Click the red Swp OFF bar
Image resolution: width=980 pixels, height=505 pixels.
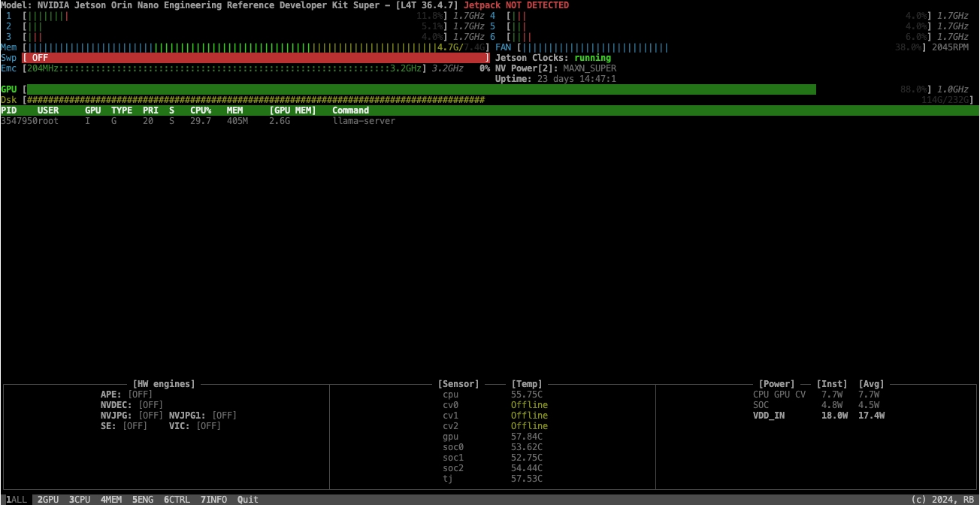coord(256,58)
